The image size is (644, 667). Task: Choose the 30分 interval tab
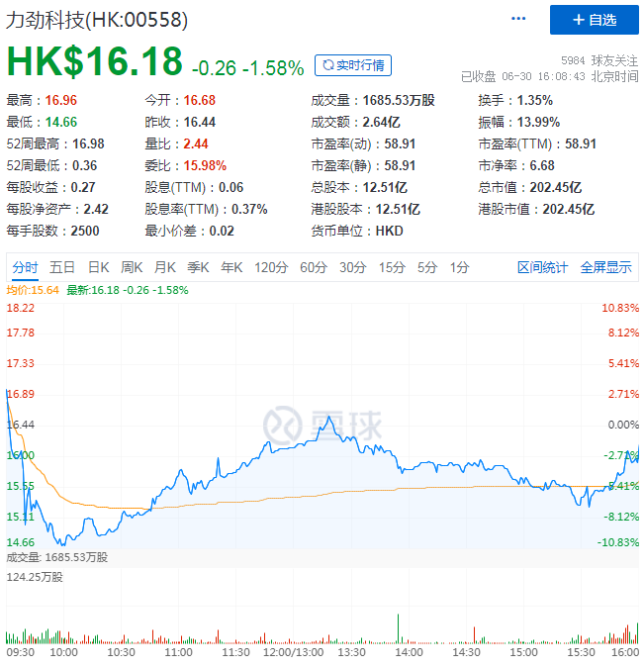point(352,267)
